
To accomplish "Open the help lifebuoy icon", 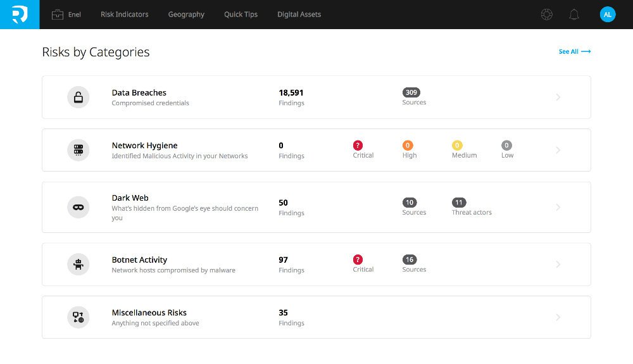I will click(x=547, y=15).
